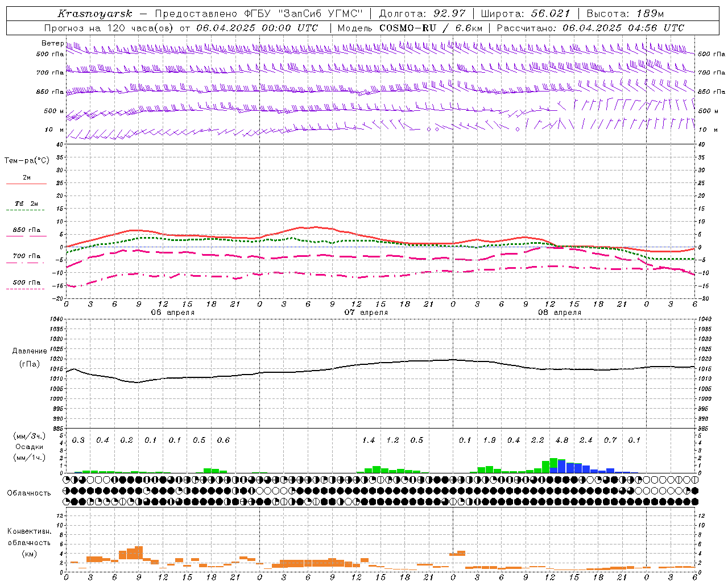Click the 4.8 precipitation total
The height and width of the screenshot is (582, 728).
(x=562, y=440)
